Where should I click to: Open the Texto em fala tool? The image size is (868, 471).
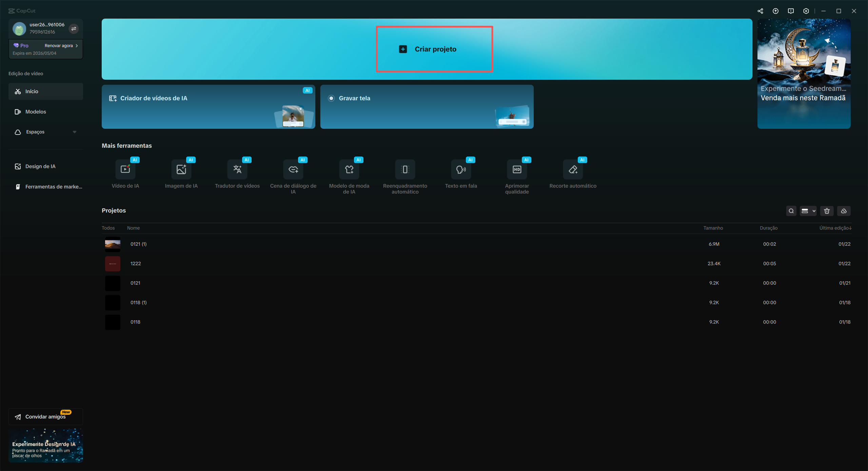pos(461,169)
